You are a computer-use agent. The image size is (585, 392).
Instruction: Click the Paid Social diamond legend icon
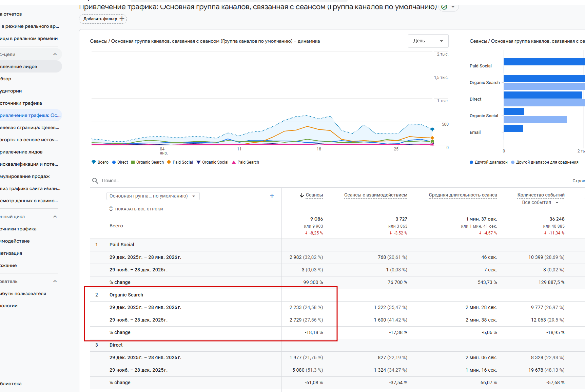click(x=169, y=162)
